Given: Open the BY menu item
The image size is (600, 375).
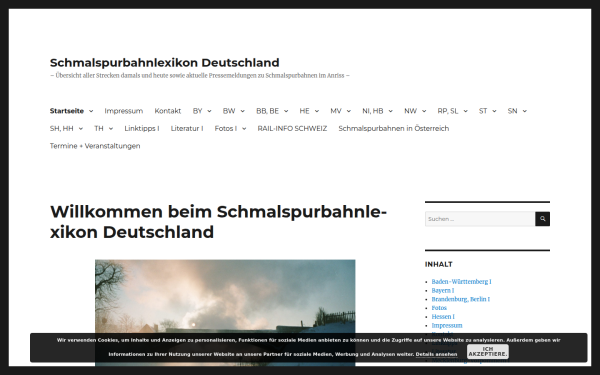Looking at the screenshot, I should pos(197,111).
